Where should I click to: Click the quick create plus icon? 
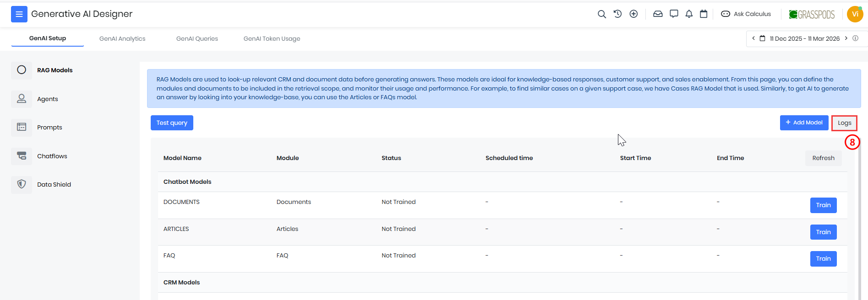[633, 14]
